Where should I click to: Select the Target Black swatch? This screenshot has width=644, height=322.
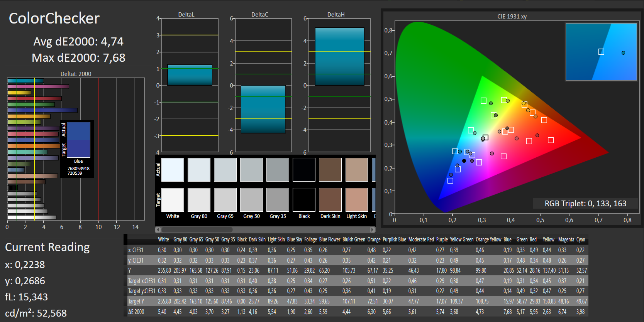304,200
